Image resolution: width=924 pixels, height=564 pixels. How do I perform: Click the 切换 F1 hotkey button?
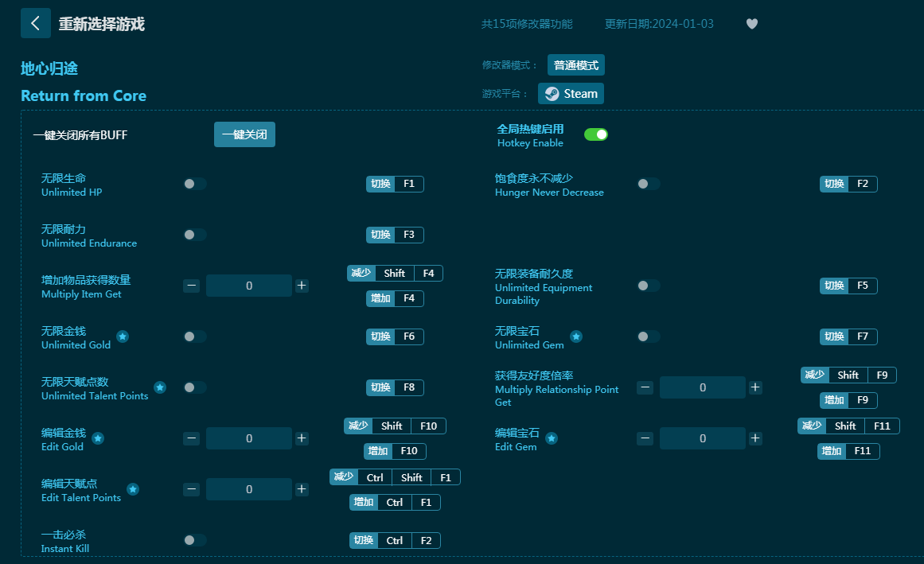(395, 184)
